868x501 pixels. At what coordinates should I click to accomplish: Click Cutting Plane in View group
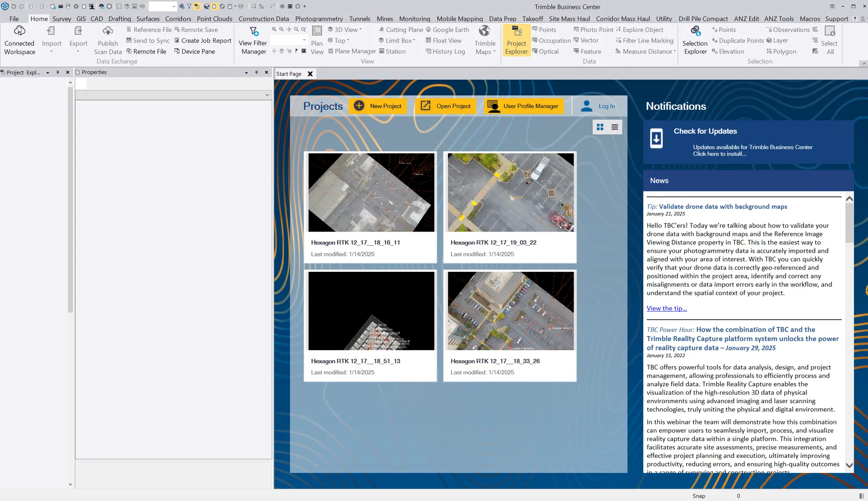click(x=401, y=30)
